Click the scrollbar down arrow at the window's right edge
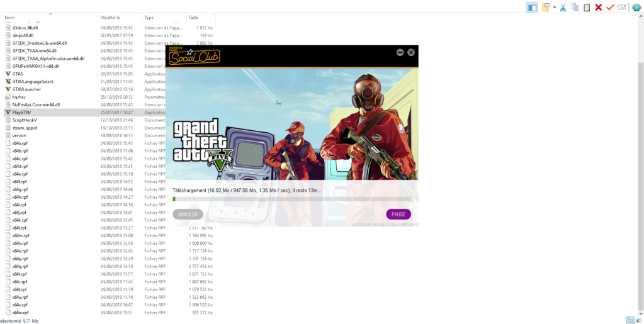Viewport: 644px width, 324px height. click(641, 314)
